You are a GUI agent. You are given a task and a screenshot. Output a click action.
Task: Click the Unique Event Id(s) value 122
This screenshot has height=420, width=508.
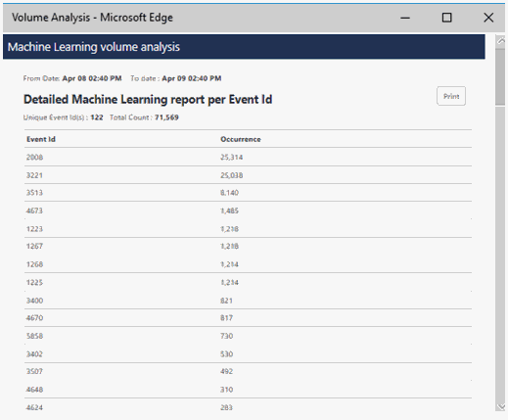tap(97, 117)
